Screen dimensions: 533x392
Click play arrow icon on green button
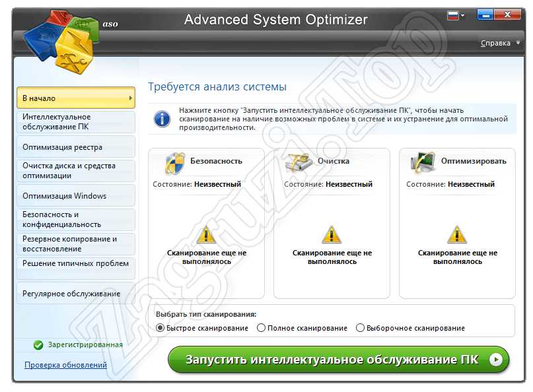pyautogui.click(x=495, y=360)
